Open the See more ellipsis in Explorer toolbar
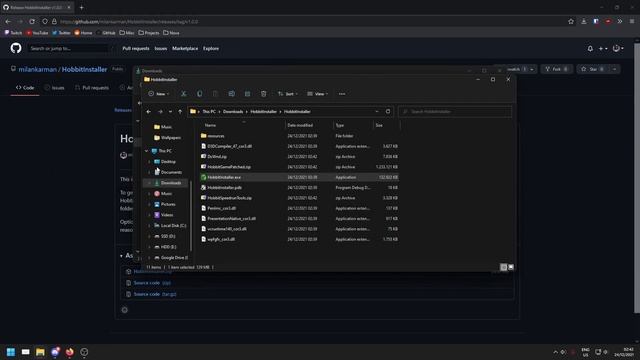The height and width of the screenshot is (360, 640). (x=342, y=94)
